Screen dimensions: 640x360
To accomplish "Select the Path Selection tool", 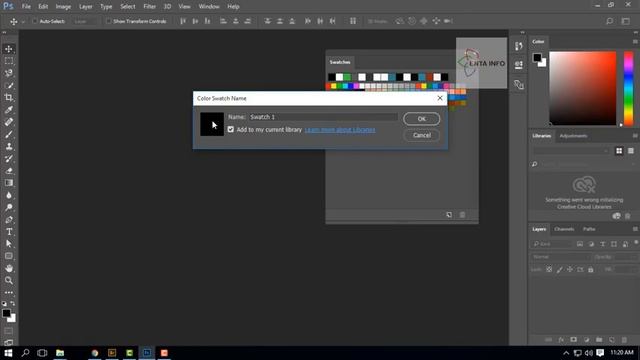I will point(9,244).
